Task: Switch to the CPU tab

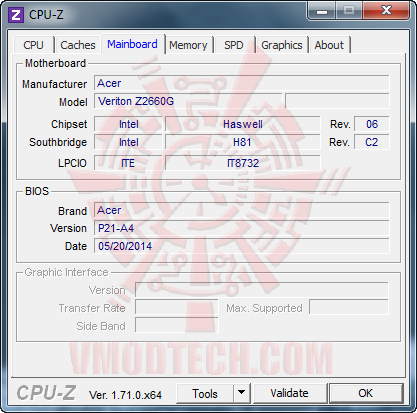Action: [33, 45]
